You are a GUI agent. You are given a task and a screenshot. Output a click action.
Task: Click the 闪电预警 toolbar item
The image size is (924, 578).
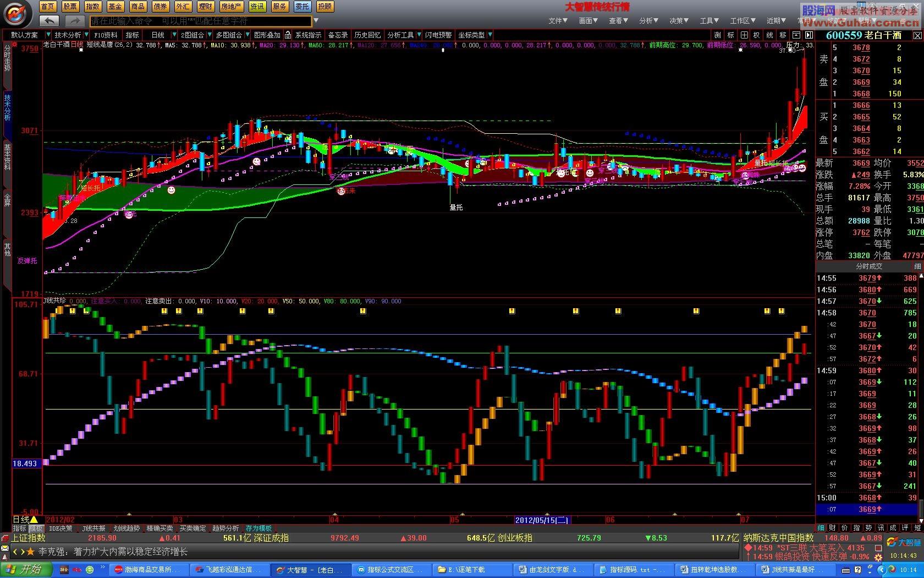[438, 35]
